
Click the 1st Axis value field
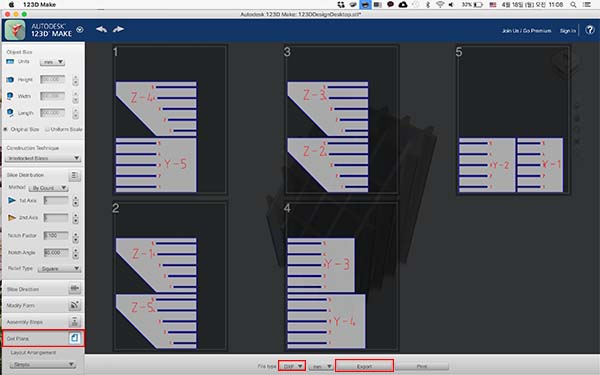[x=56, y=201]
